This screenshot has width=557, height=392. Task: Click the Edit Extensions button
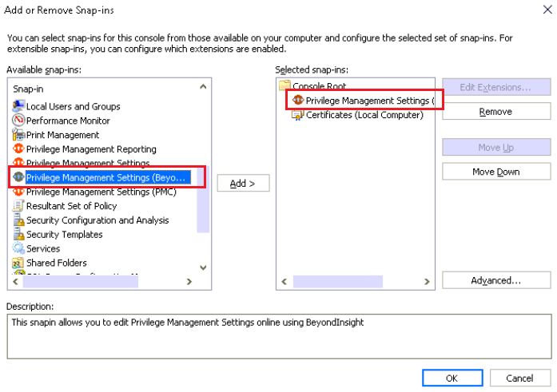tap(496, 87)
